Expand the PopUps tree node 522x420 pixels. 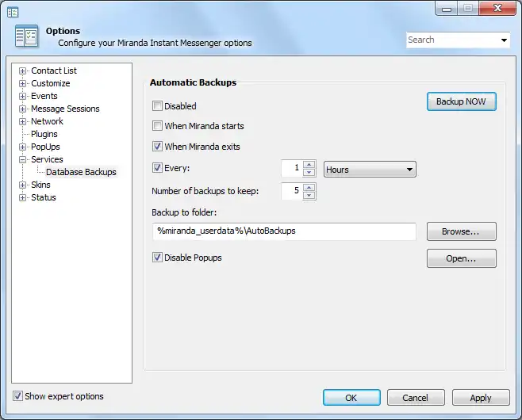pyautogui.click(x=22, y=147)
